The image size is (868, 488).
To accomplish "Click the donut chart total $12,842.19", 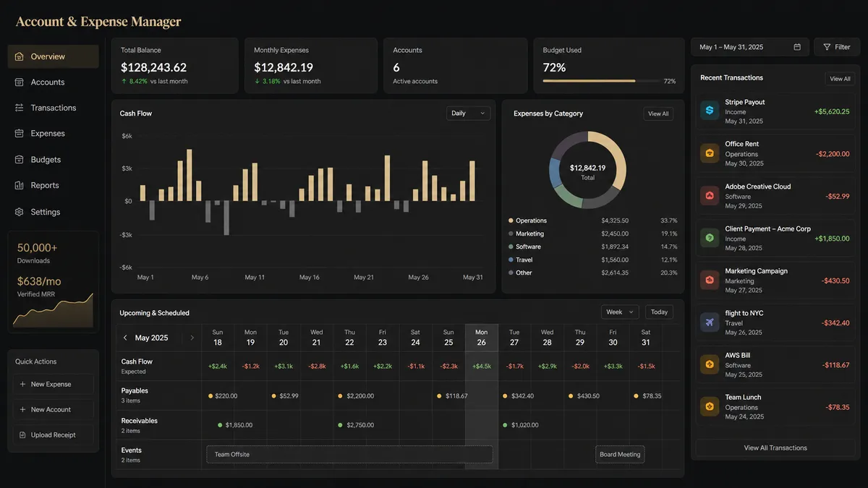I will pyautogui.click(x=587, y=168).
